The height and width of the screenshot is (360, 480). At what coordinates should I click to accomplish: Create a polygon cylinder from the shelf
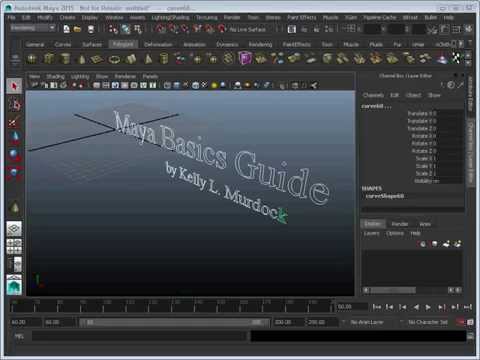click(65, 59)
